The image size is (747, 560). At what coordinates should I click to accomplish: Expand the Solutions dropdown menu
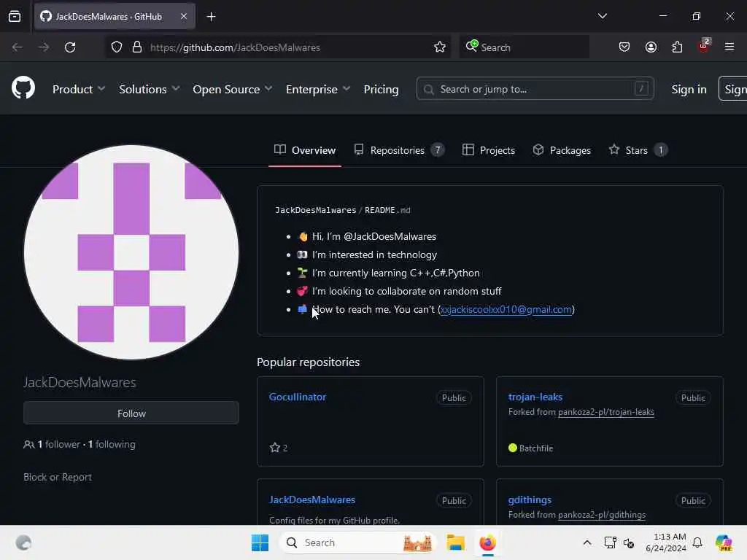149,89
